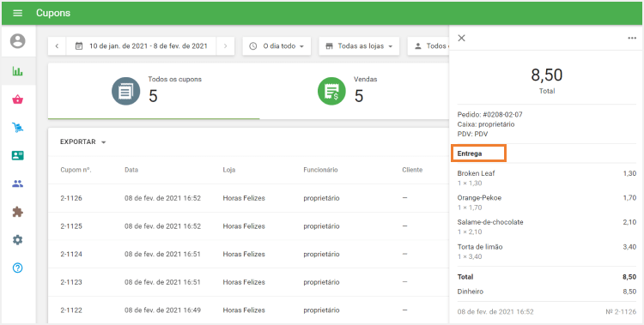Click the 'Data' column header
The image size is (644, 325).
pyautogui.click(x=131, y=170)
